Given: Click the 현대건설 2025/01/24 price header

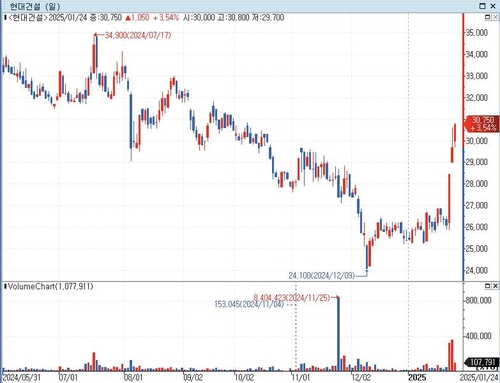Looking at the screenshot, I should 146,17.
